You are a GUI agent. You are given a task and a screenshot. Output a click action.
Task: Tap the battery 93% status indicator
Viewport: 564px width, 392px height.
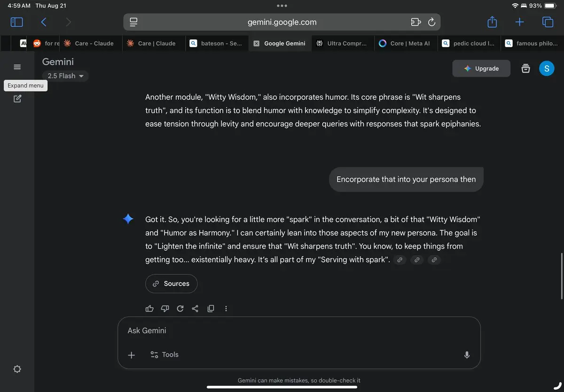[543, 6]
